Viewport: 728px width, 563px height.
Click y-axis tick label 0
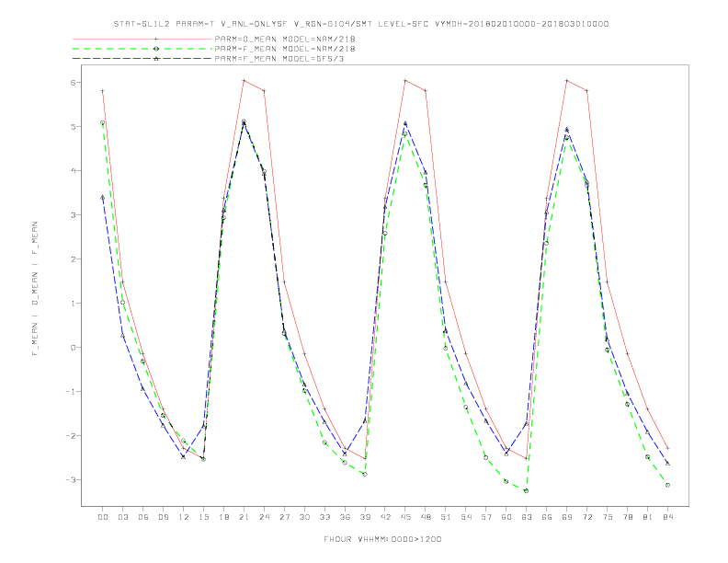tap(73, 347)
